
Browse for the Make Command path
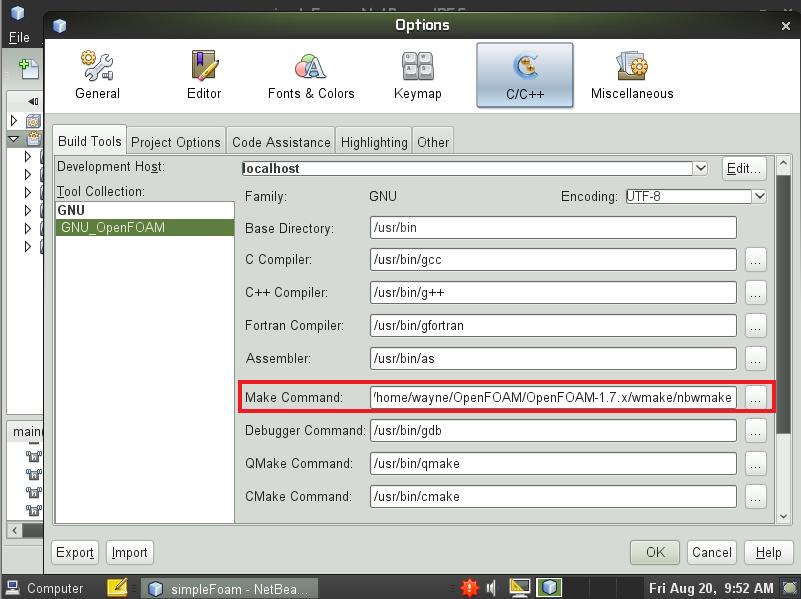click(755, 398)
